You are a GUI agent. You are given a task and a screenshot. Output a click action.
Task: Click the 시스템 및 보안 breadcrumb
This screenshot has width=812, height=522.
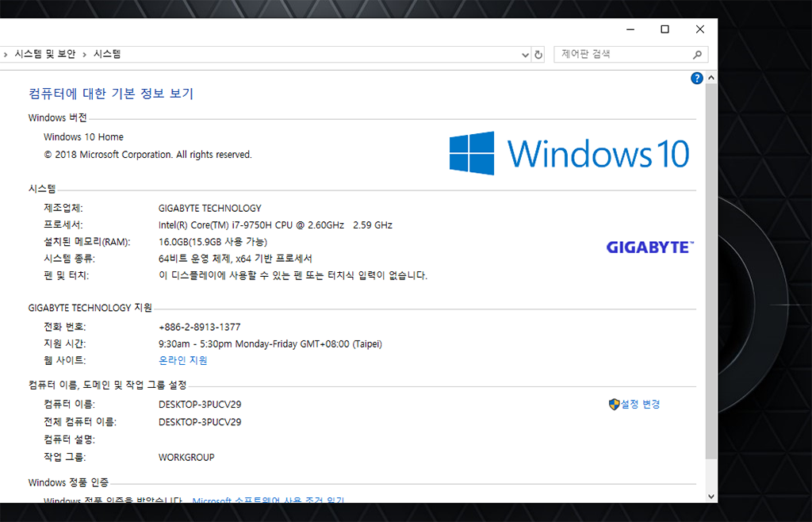click(45, 54)
